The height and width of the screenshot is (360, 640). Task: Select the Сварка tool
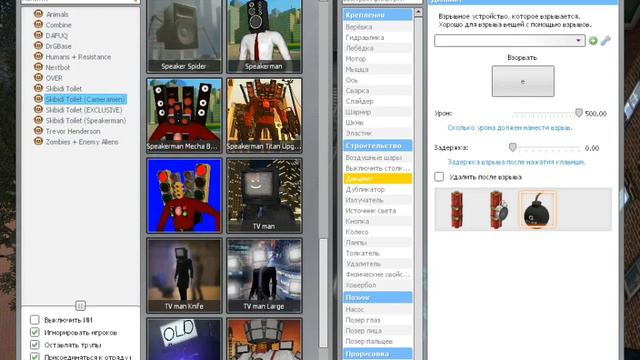click(x=378, y=91)
